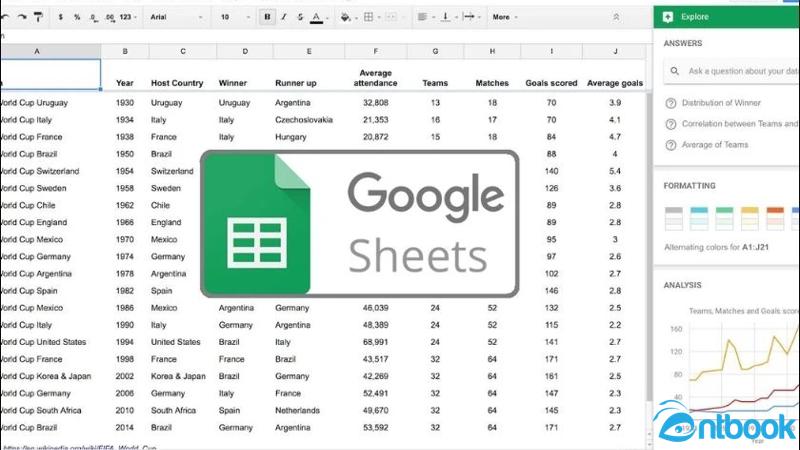Select the 'Korea & Japan' host cell
The image size is (800, 450).
click(x=178, y=376)
